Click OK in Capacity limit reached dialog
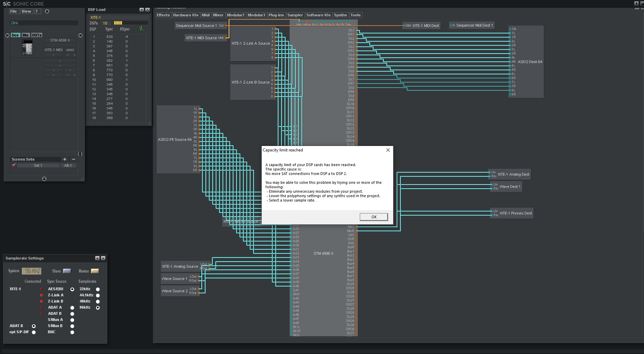 click(374, 217)
